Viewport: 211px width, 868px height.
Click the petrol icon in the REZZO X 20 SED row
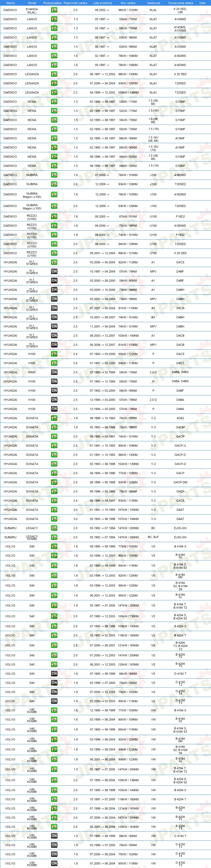54,253
